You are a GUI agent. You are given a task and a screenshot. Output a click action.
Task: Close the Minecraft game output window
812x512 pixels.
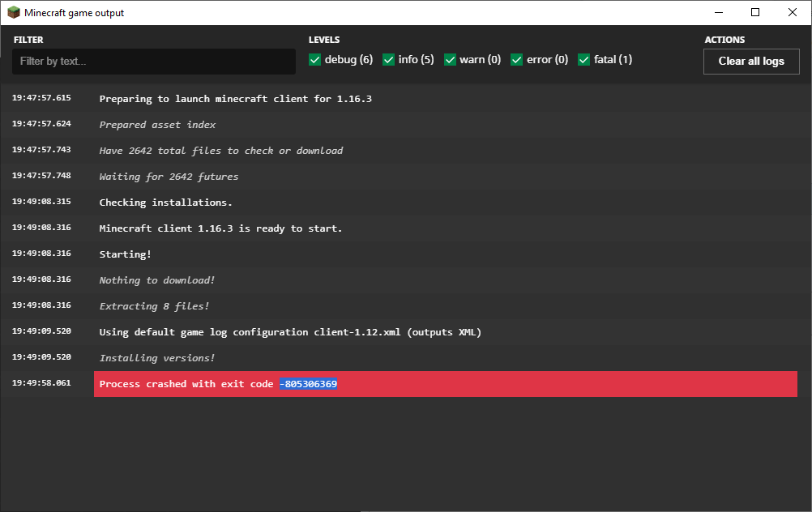(793, 13)
